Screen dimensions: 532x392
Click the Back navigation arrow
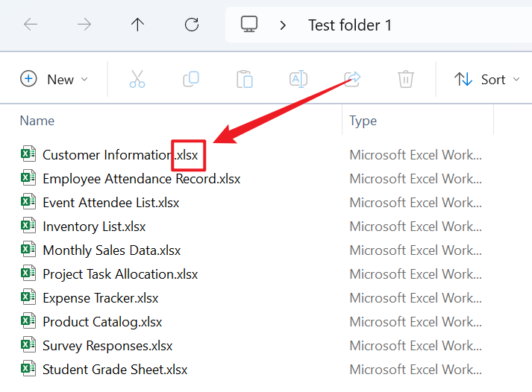pyautogui.click(x=31, y=25)
